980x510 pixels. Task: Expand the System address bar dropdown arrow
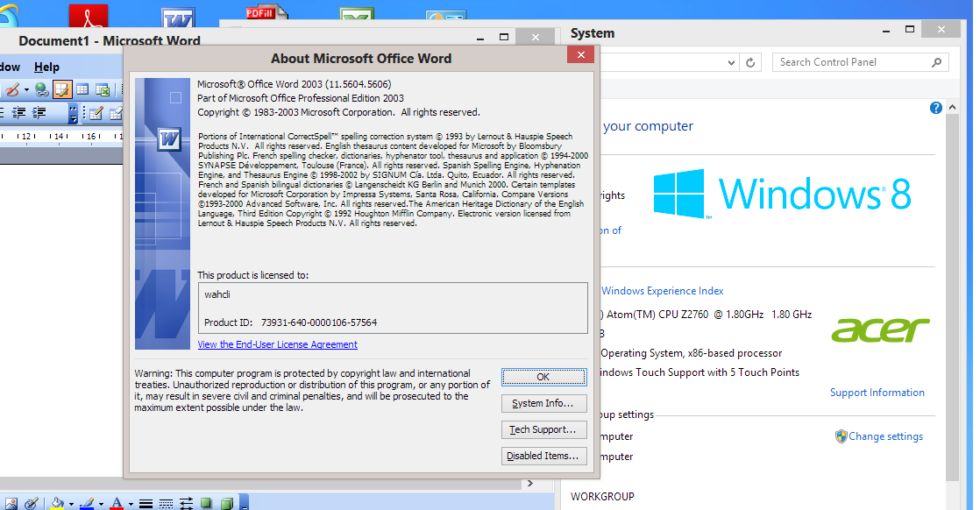coord(731,62)
